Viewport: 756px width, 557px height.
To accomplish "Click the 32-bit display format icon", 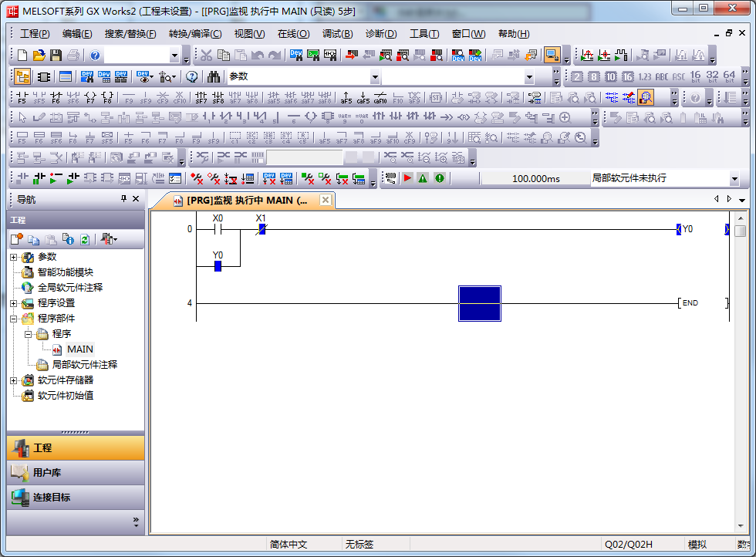I will [712, 76].
